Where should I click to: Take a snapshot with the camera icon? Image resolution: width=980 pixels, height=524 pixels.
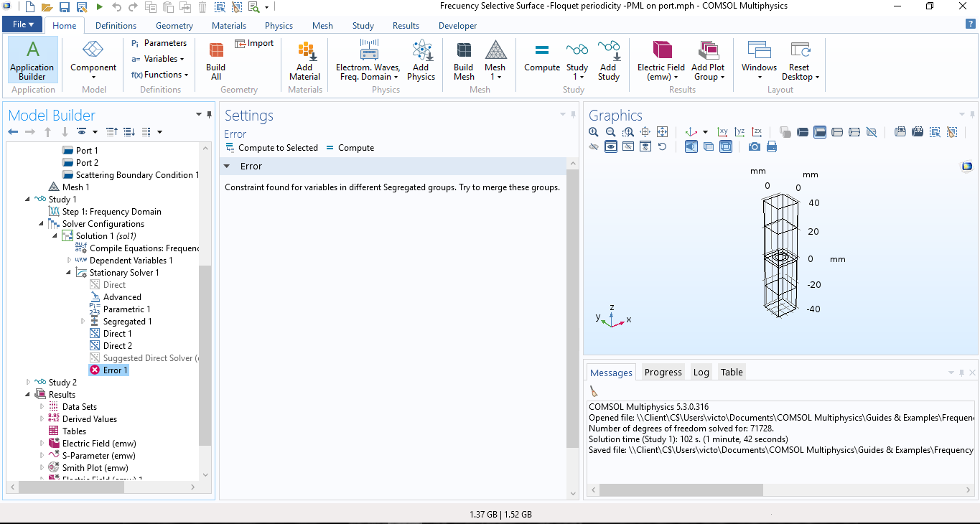point(754,146)
